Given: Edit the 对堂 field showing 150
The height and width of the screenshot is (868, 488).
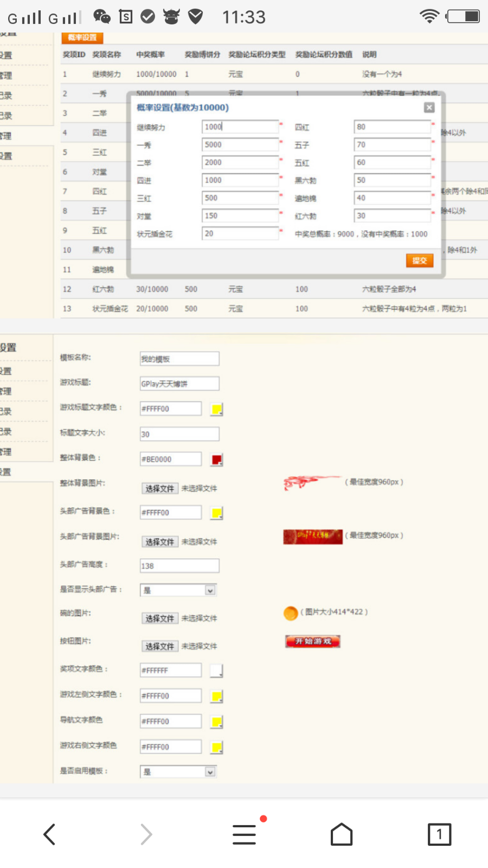Looking at the screenshot, I should pyautogui.click(x=240, y=215).
